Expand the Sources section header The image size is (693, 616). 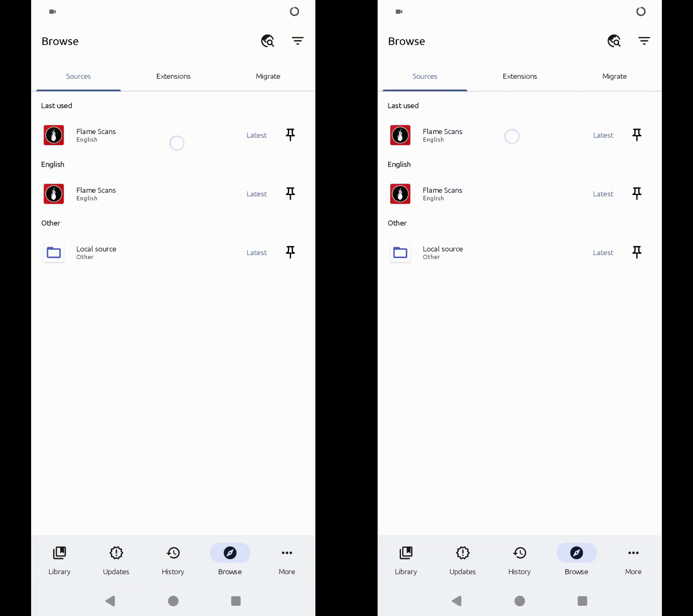tap(78, 75)
